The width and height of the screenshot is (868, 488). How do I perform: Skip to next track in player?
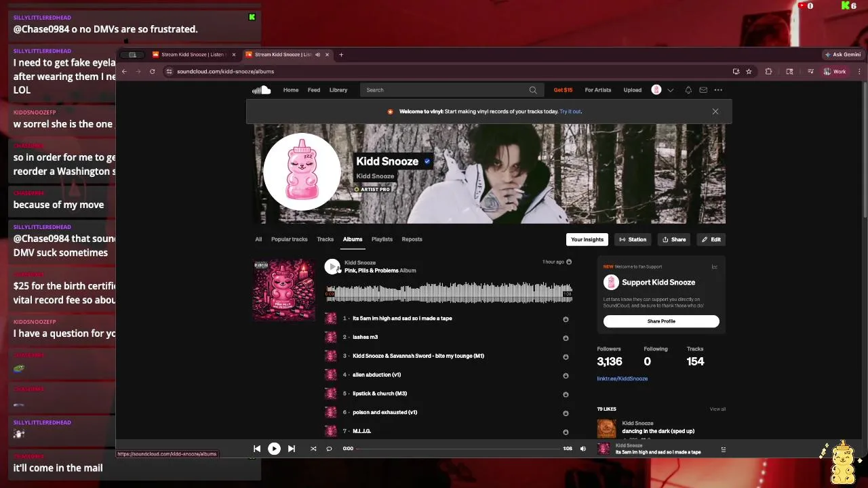(x=292, y=448)
